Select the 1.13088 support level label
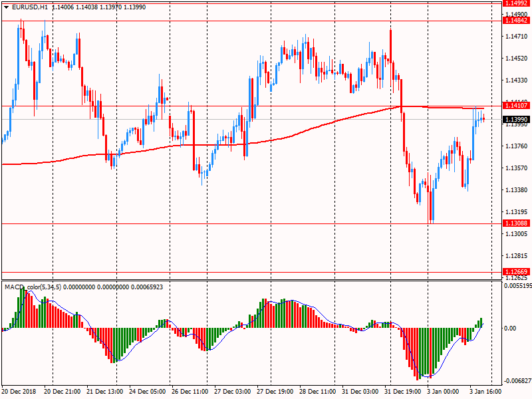The height and width of the screenshot is (399, 532). pos(516,224)
